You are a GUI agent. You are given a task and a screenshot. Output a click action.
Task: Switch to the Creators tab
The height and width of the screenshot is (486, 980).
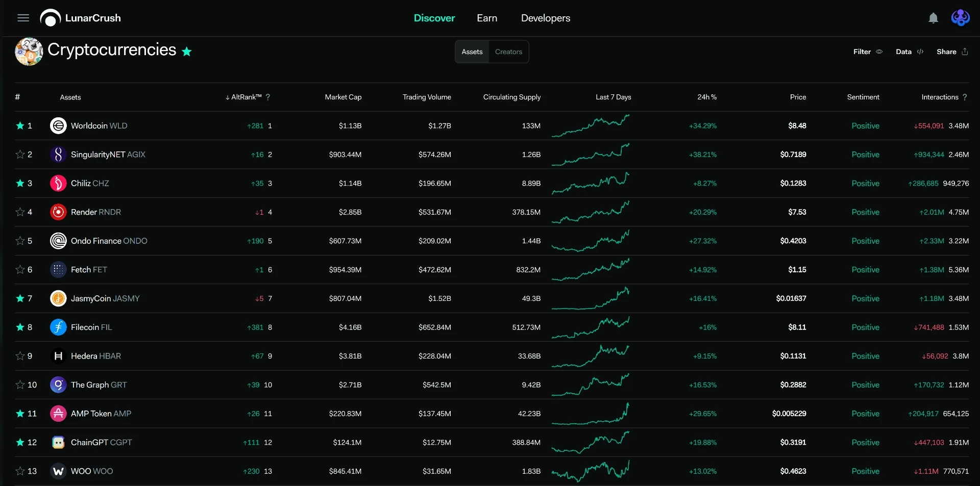508,52
